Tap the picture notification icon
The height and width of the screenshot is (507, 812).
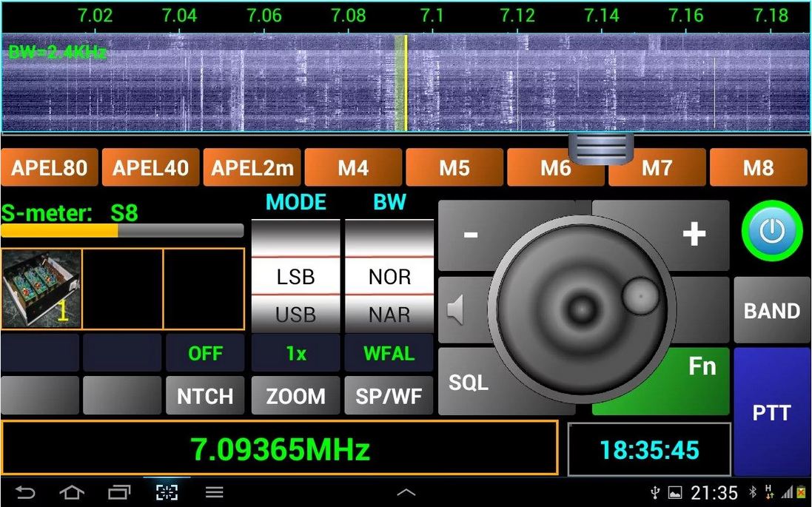tap(675, 492)
